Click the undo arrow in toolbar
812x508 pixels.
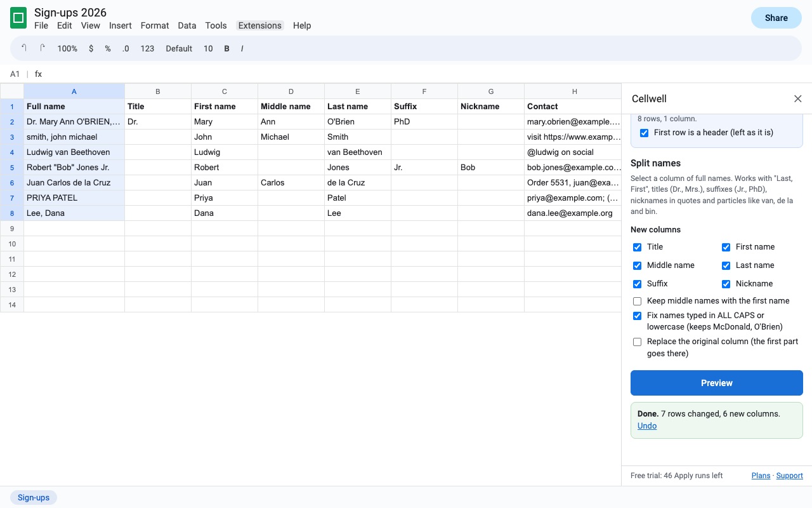(x=24, y=48)
